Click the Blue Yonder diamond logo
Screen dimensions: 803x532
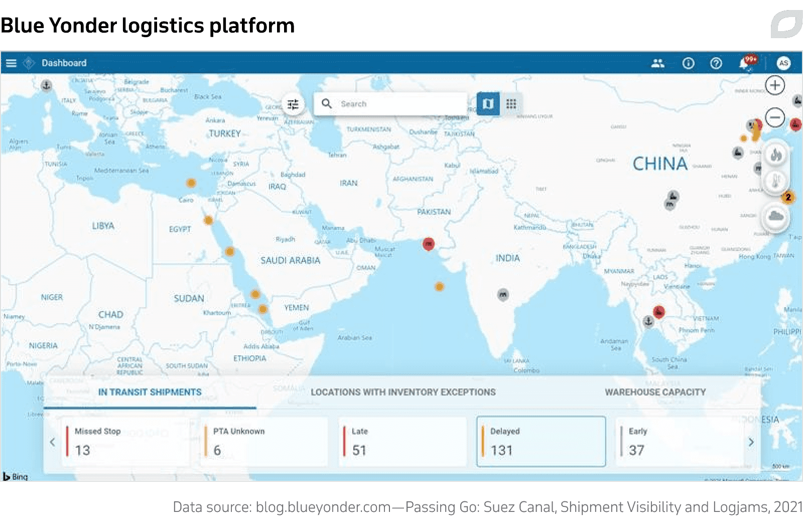pyautogui.click(x=29, y=63)
